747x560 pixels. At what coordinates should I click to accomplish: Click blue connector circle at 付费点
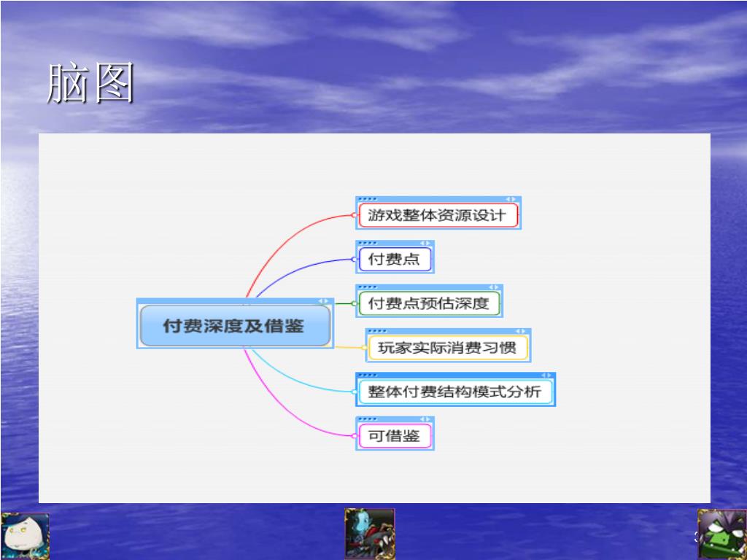coord(354,260)
